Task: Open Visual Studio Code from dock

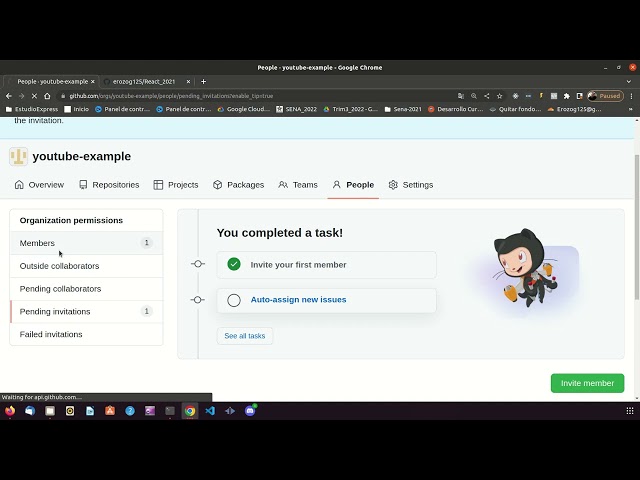Action: click(210, 411)
